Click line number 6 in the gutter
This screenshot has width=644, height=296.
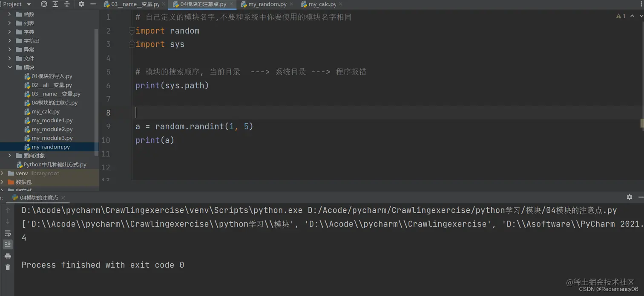(108, 86)
